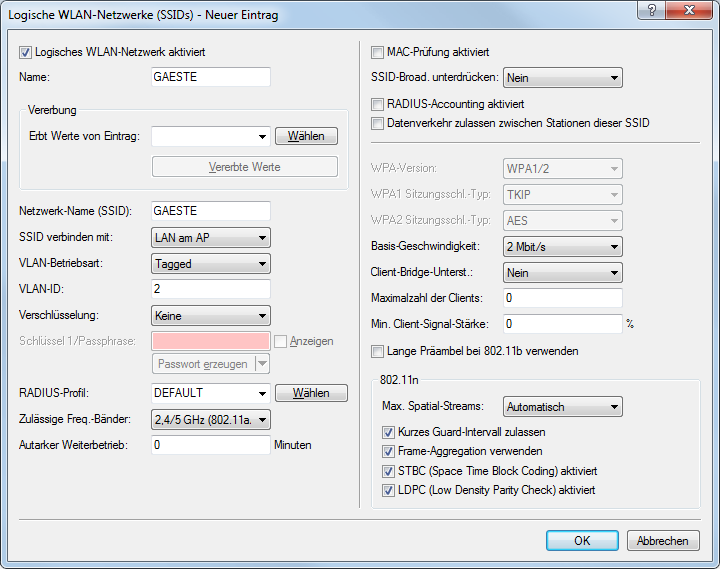
Task: Enable MAC-Prüfung aktiviert checkbox
Action: coord(377,52)
